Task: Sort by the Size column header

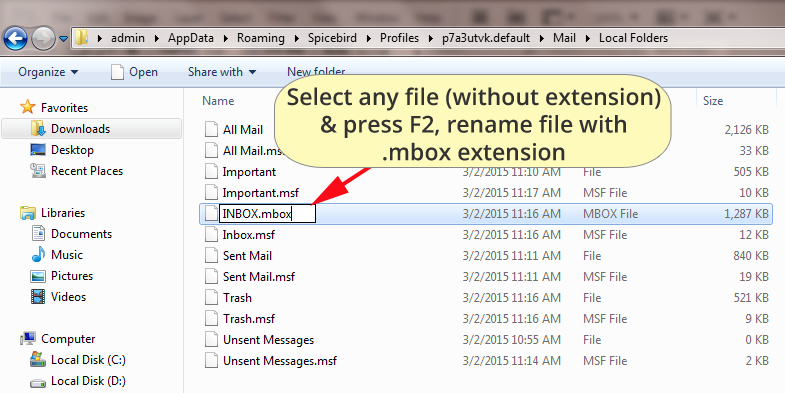Action: point(712,101)
